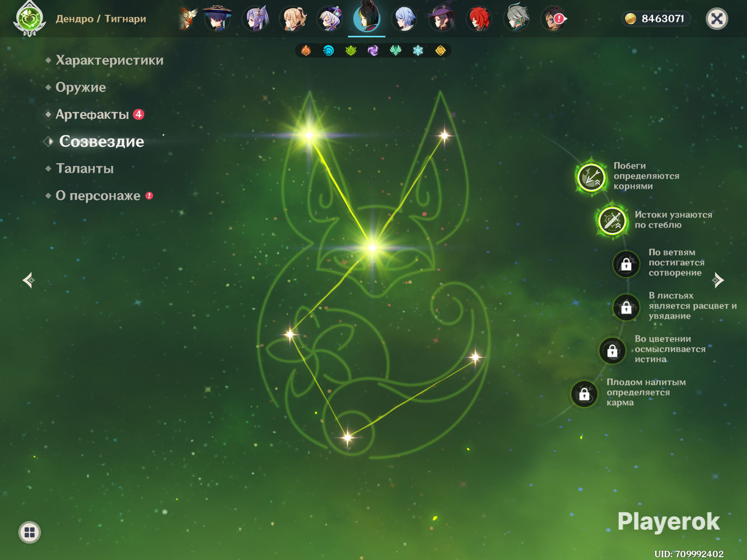Open constellation node beside 'Побеги определяются корнями'
Image resolution: width=747 pixels, height=560 pixels.
pos(591,178)
